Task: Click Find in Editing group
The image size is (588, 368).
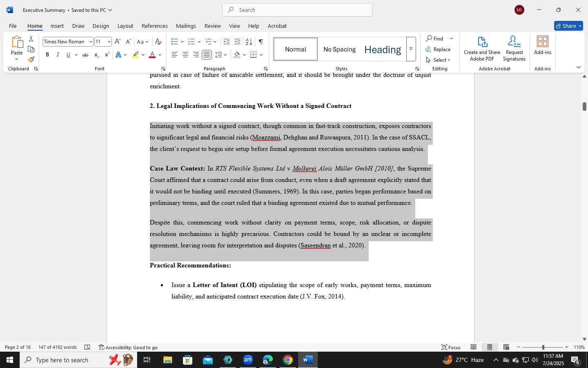Action: 435,38
